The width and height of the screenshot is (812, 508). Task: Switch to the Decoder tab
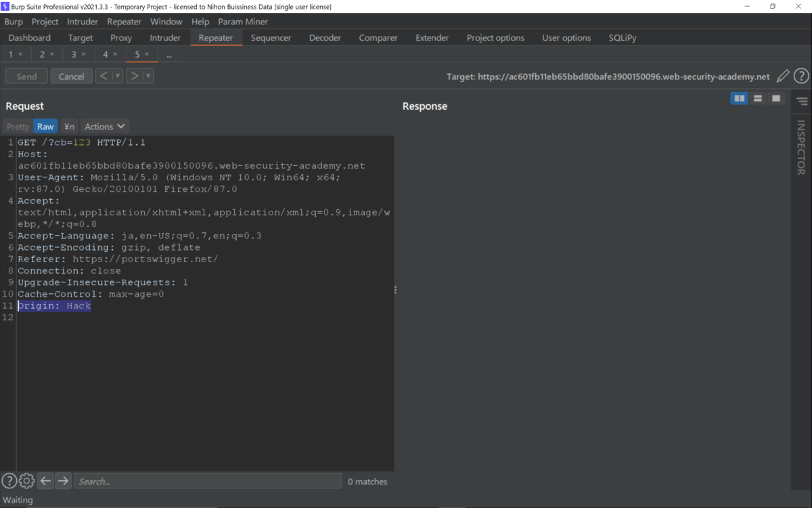coord(325,38)
